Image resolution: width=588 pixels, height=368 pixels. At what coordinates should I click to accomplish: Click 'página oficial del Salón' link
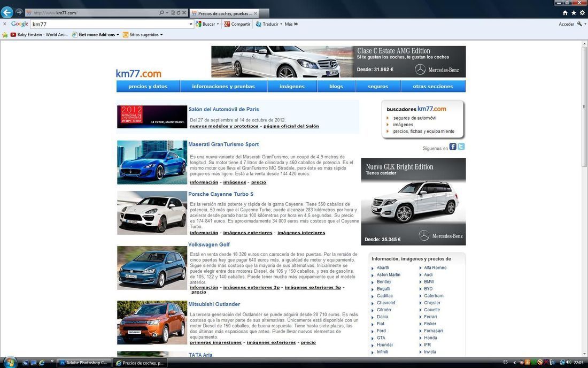(x=291, y=126)
